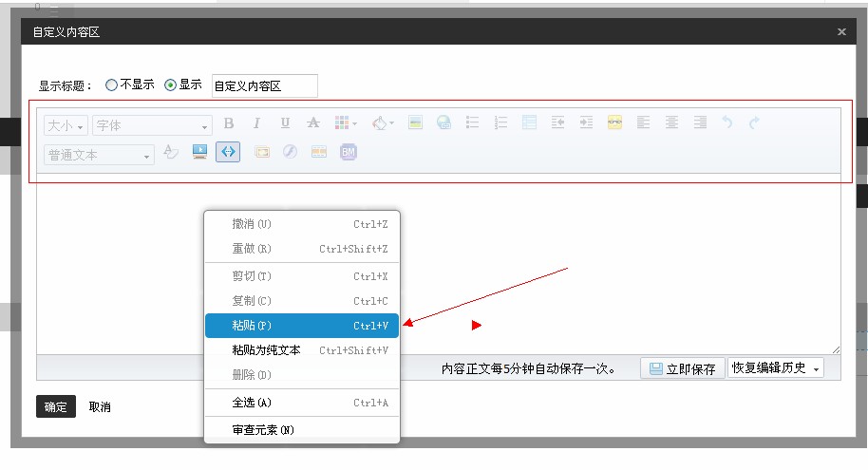
Task: Toggle underline formatting in editor toolbar
Action: coord(285,122)
